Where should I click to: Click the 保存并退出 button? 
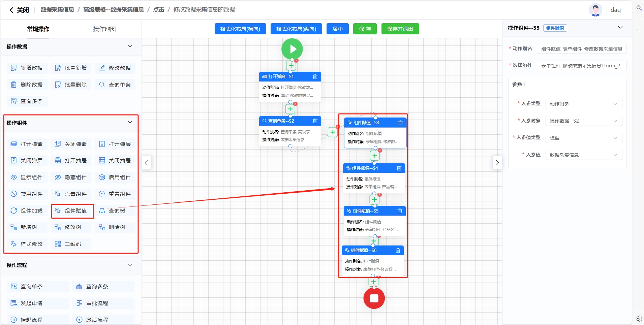click(x=400, y=29)
